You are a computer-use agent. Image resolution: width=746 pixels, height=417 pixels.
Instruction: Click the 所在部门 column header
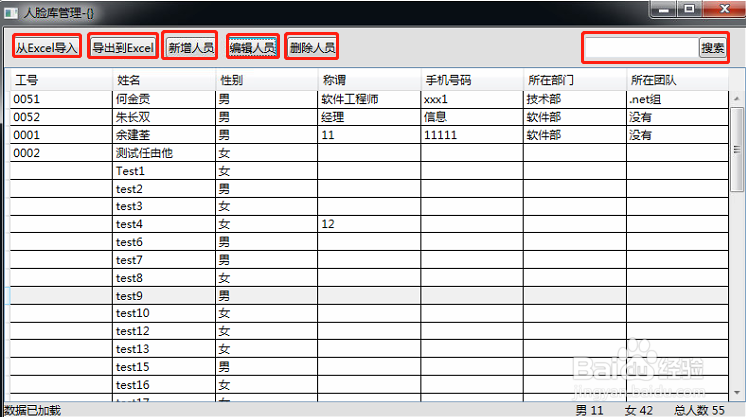575,80
